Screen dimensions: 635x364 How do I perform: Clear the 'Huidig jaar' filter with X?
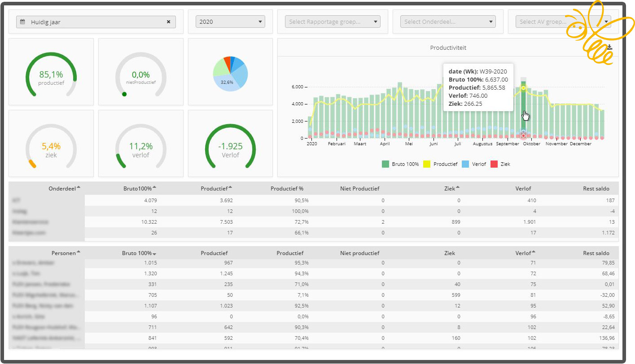[x=169, y=22]
